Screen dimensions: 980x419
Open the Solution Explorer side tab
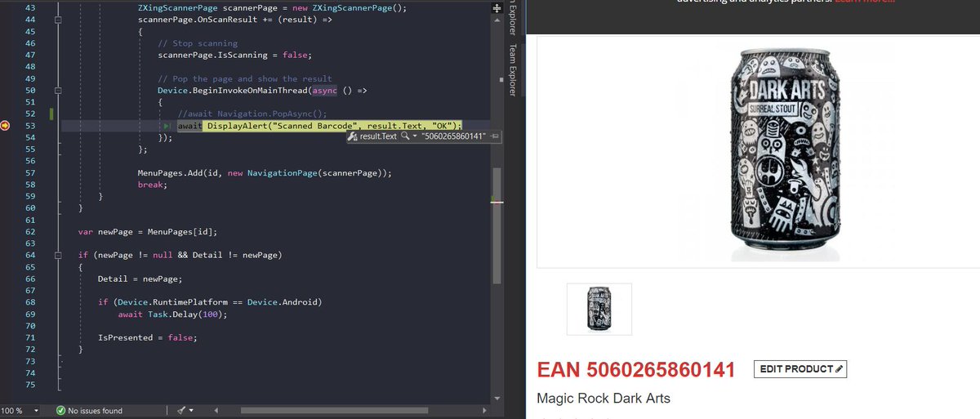511,20
